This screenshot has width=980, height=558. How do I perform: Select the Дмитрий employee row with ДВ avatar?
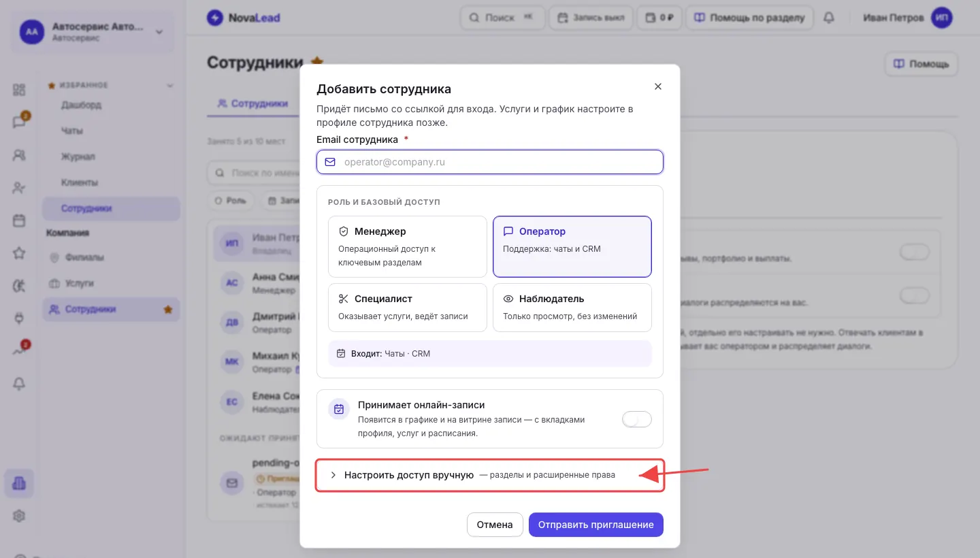[x=257, y=323]
